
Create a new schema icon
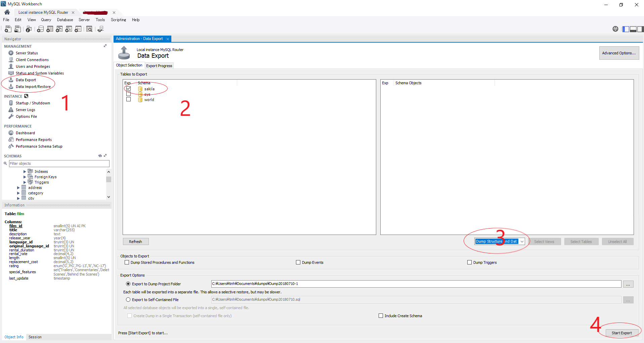point(40,29)
